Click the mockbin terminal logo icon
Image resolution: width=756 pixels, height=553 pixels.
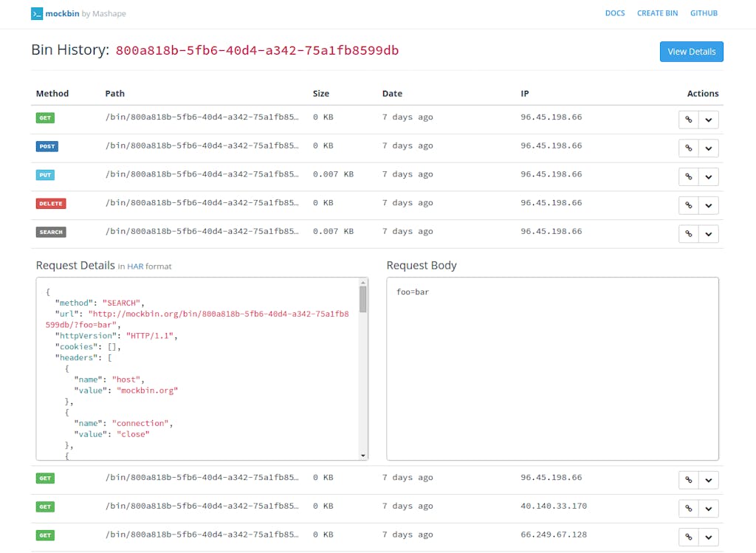37,14
